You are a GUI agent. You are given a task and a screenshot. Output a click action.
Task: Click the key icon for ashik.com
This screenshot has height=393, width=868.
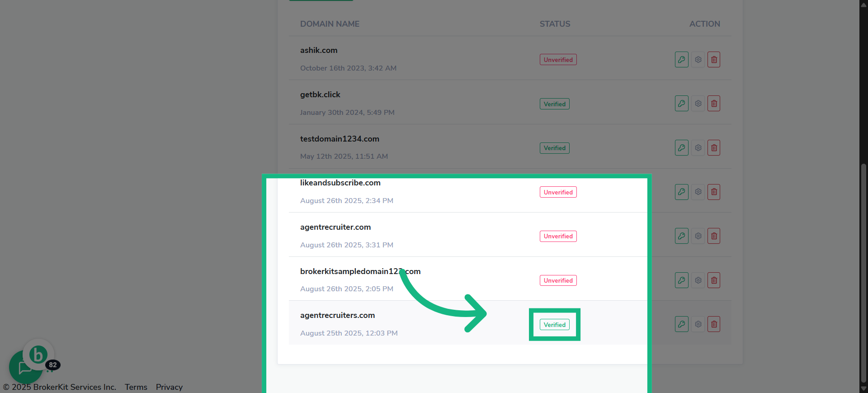tap(681, 59)
